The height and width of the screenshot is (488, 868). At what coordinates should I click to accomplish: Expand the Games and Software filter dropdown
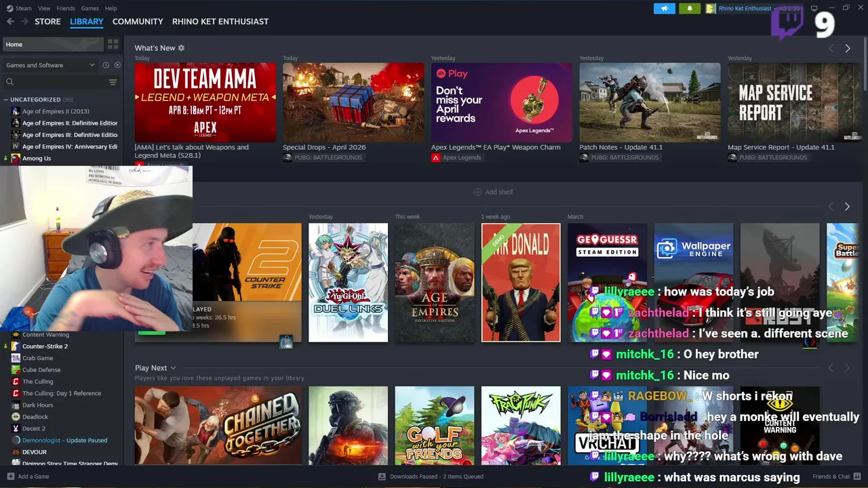[50, 65]
